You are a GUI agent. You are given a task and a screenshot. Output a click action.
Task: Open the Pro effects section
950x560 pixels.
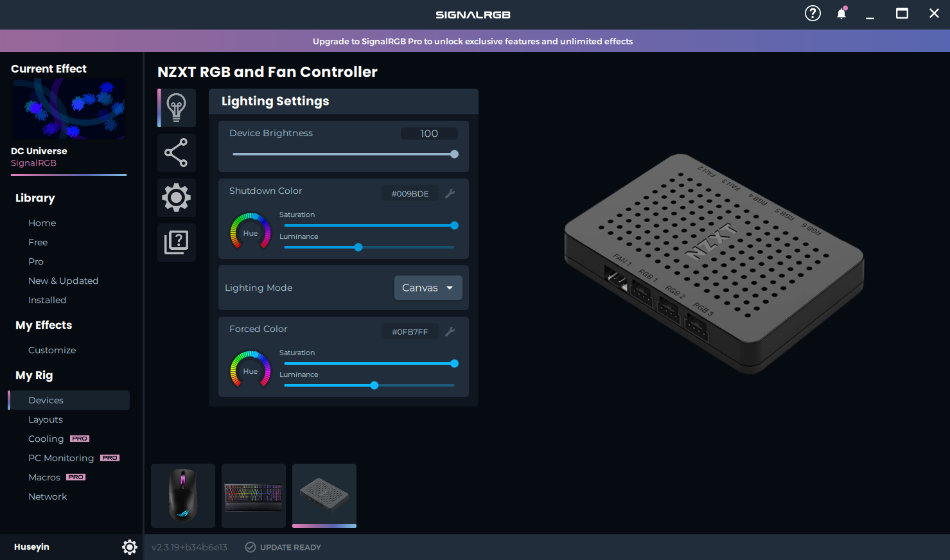[36, 261]
